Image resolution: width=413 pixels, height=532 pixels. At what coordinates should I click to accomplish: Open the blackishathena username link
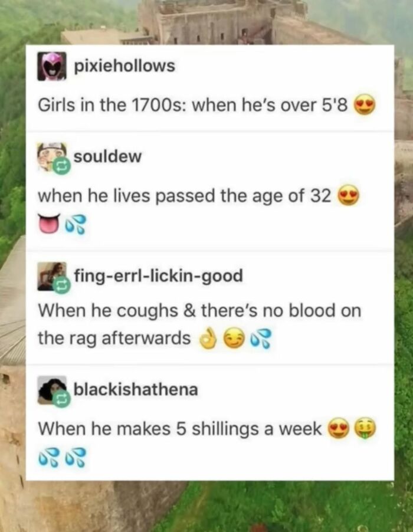pos(136,389)
